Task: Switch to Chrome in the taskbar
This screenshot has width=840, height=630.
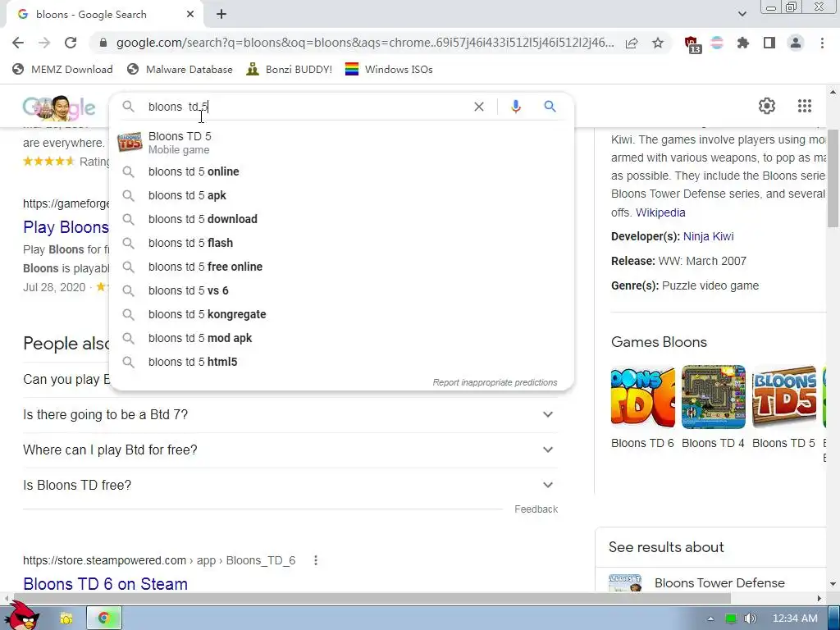Action: [x=104, y=619]
